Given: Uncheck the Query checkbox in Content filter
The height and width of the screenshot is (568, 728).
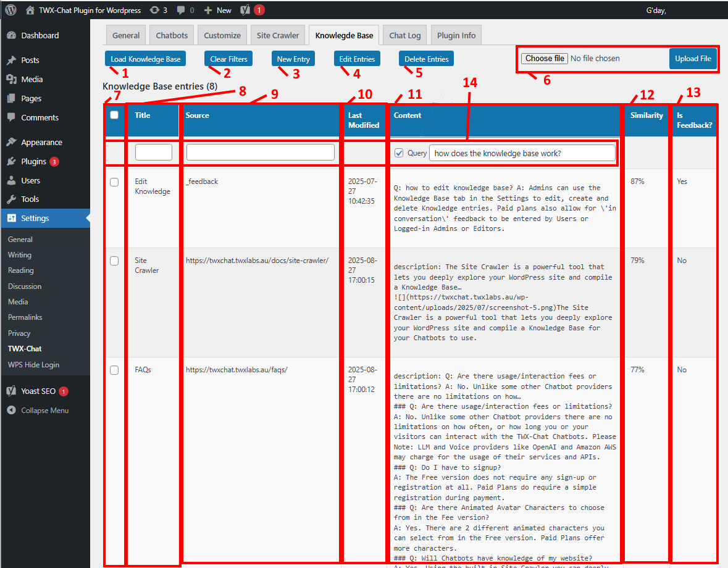Looking at the screenshot, I should (399, 152).
